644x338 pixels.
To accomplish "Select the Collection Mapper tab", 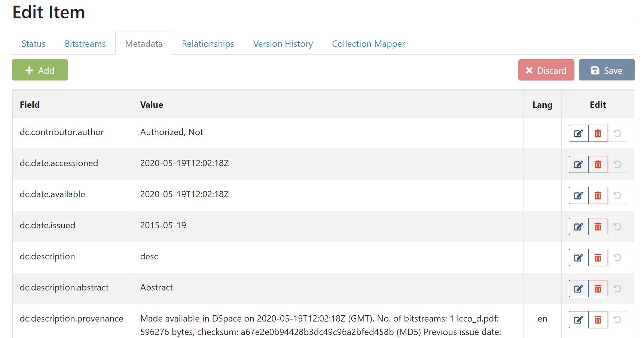I will point(368,44).
